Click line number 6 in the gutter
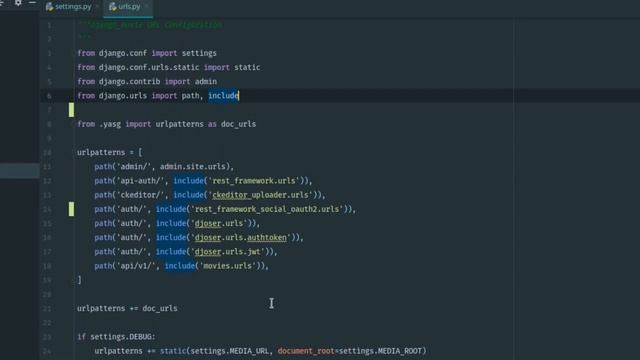 49,96
